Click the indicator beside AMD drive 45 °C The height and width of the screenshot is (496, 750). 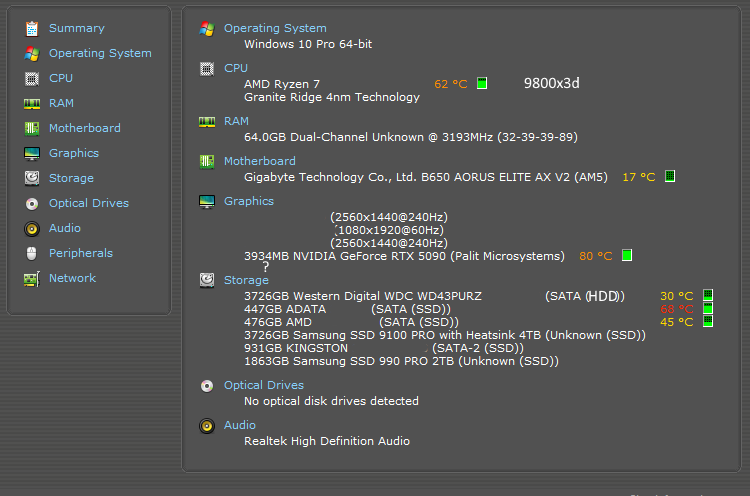[708, 321]
